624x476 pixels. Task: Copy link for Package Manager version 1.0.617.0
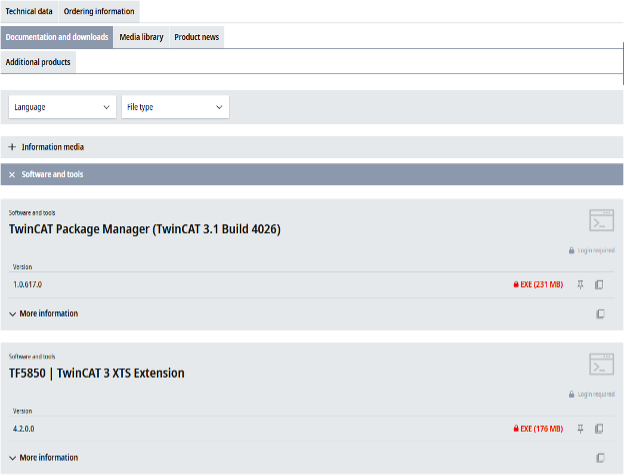599,285
